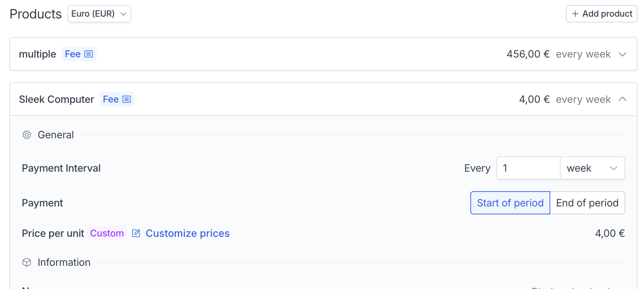Click the list icon in Sleek Computer's Fee badge
Image resolution: width=644 pixels, height=289 pixels.
click(127, 99)
